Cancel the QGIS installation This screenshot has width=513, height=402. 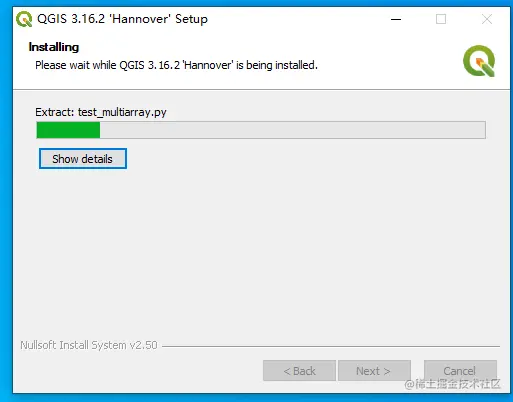(x=460, y=371)
